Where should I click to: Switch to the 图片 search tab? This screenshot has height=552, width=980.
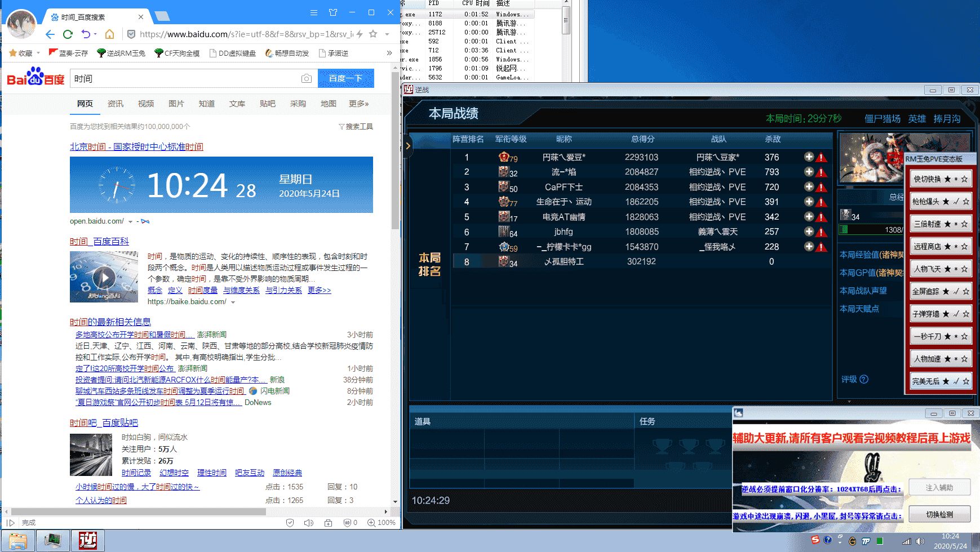[x=176, y=104]
